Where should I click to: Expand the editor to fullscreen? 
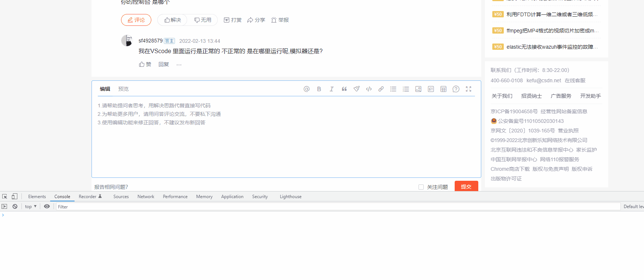click(x=468, y=89)
